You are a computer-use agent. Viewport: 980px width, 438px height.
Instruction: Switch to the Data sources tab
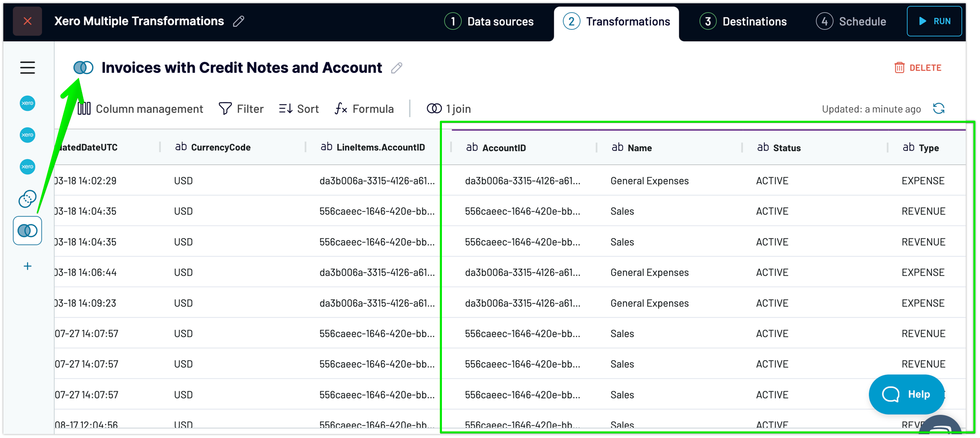[489, 21]
